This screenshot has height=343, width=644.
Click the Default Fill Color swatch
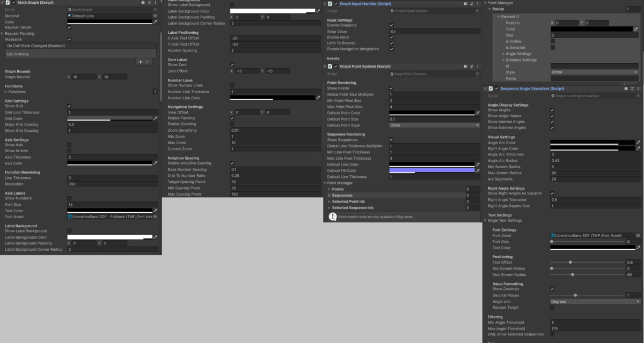[x=431, y=171]
